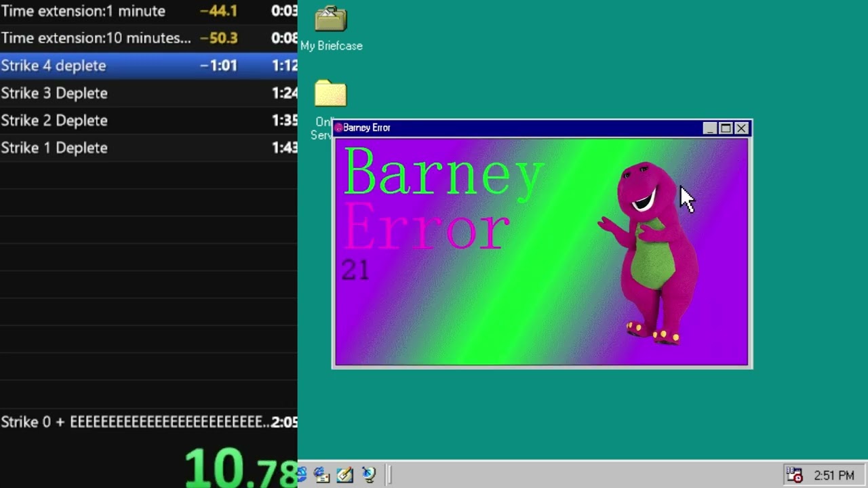Screen dimensions: 868x488
Task: Click the Task Scheduler tray icon
Action: coord(794,475)
